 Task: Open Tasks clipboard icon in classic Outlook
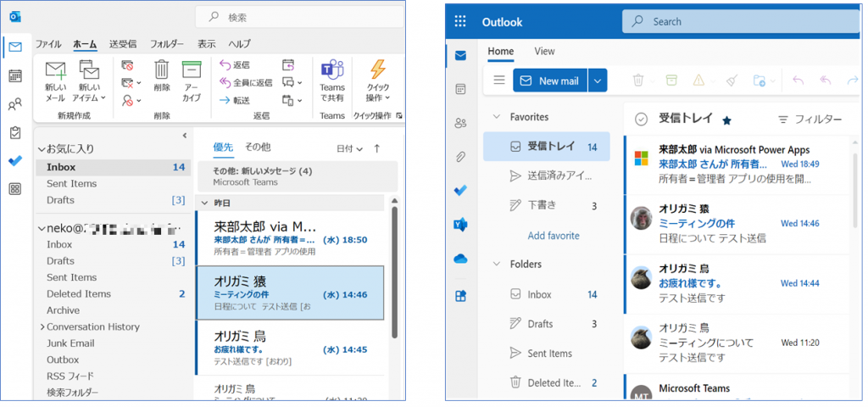point(15,132)
